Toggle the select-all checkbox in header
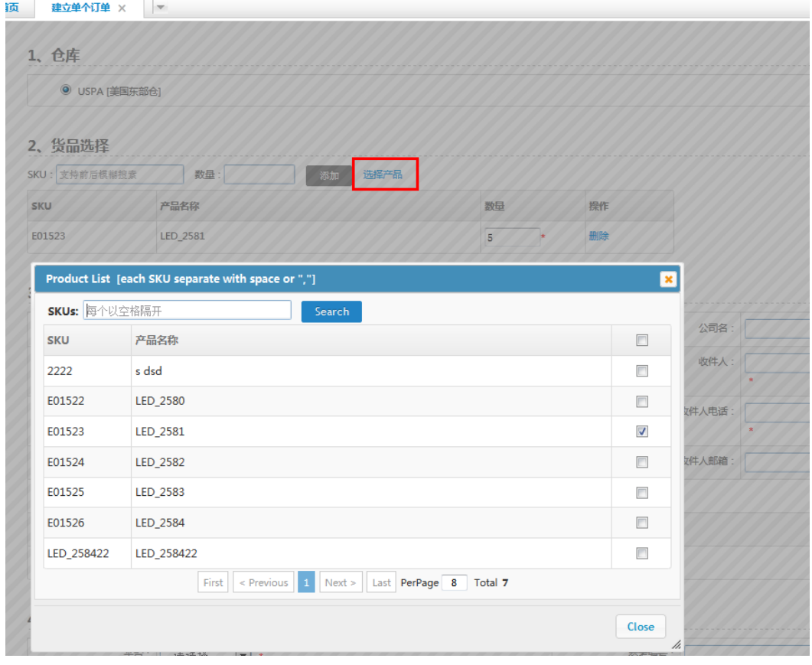The image size is (812, 665). pos(642,341)
